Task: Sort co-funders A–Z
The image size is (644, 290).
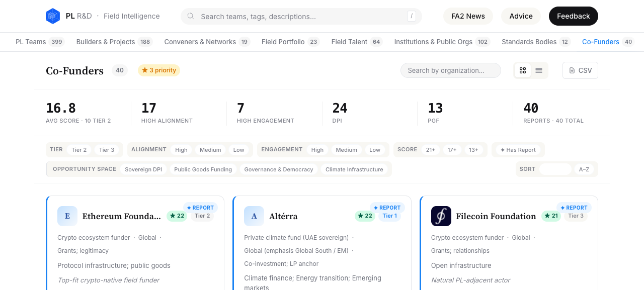Action: pyautogui.click(x=584, y=169)
